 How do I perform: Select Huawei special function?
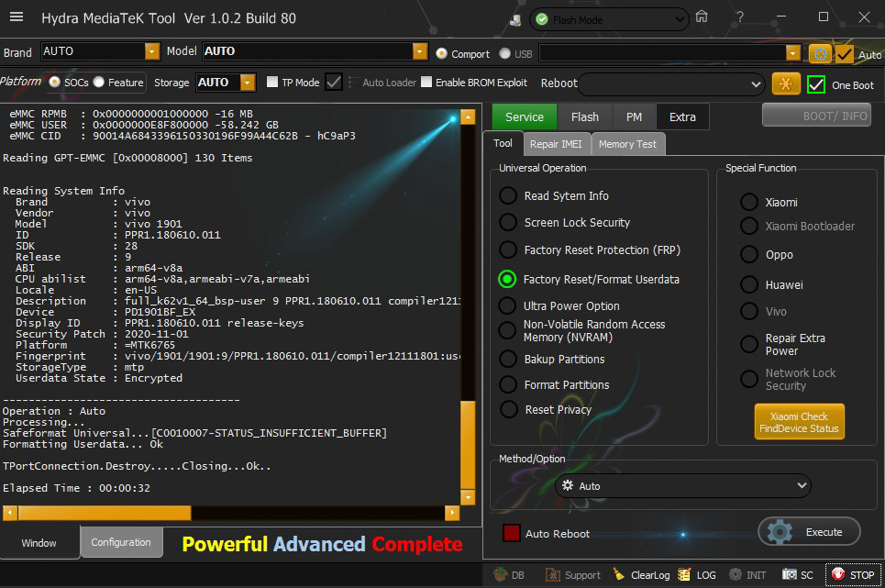(749, 284)
